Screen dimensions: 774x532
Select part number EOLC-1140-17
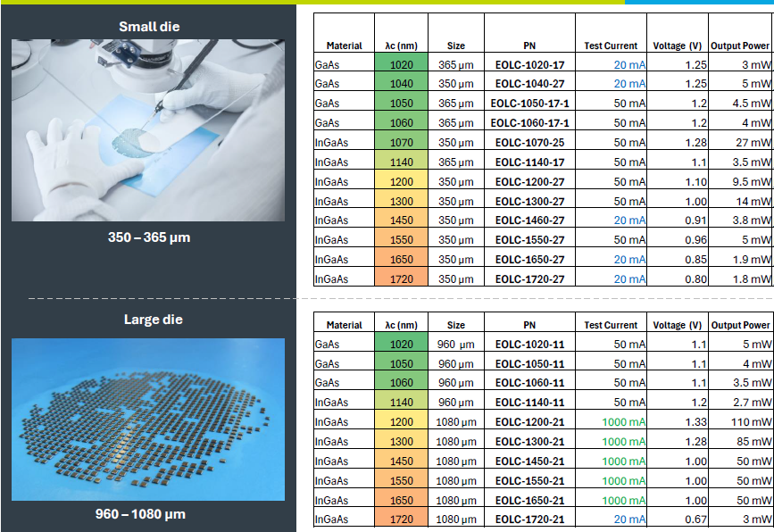tap(529, 162)
